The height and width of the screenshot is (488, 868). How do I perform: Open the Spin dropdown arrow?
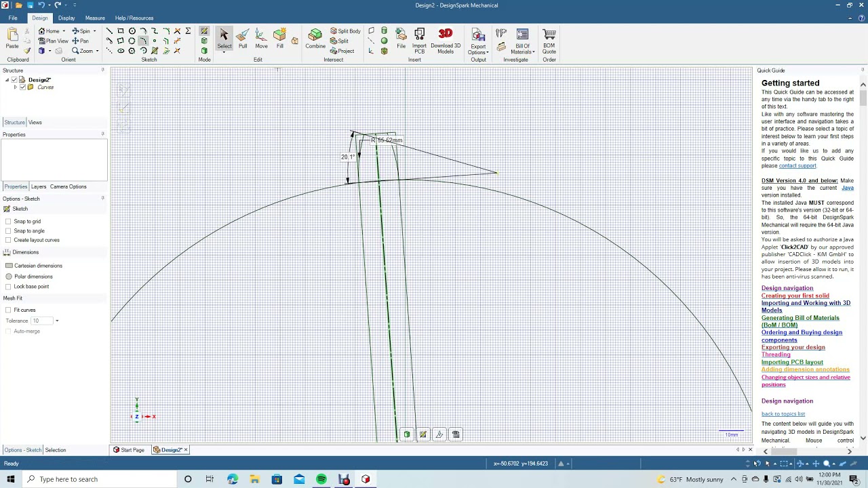94,31
